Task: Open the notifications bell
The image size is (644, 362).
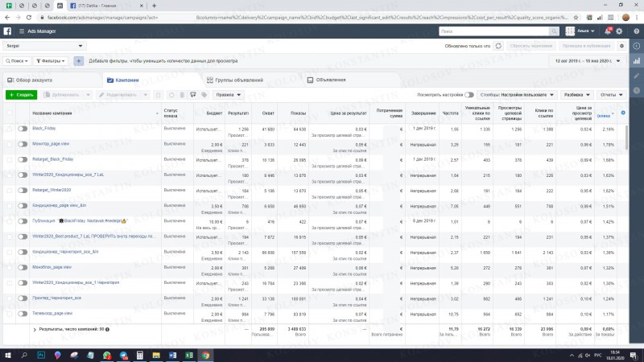Action: pyautogui.click(x=608, y=31)
